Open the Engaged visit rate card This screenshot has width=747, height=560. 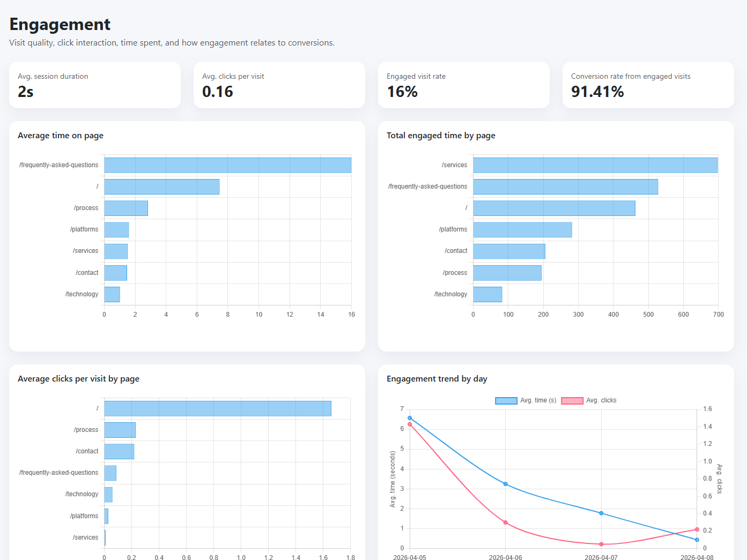(463, 85)
